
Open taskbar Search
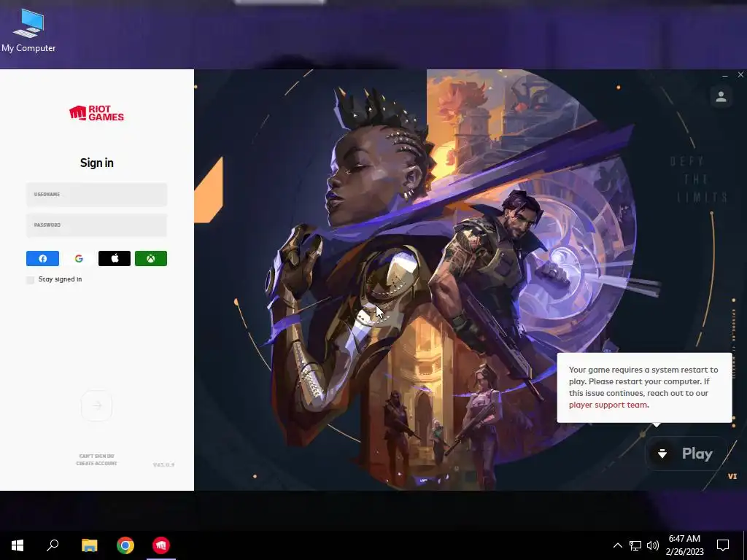tap(53, 545)
